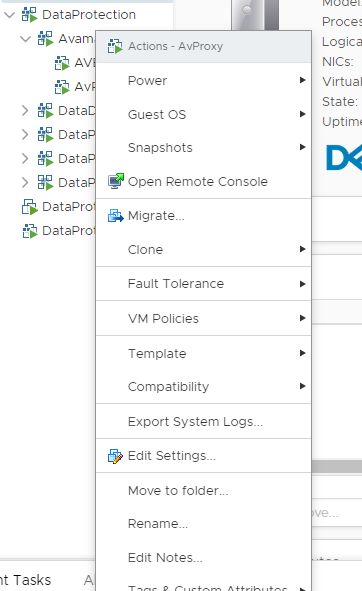Click the Edit Settings pencil icon
The height and width of the screenshot is (591, 362).
click(115, 456)
